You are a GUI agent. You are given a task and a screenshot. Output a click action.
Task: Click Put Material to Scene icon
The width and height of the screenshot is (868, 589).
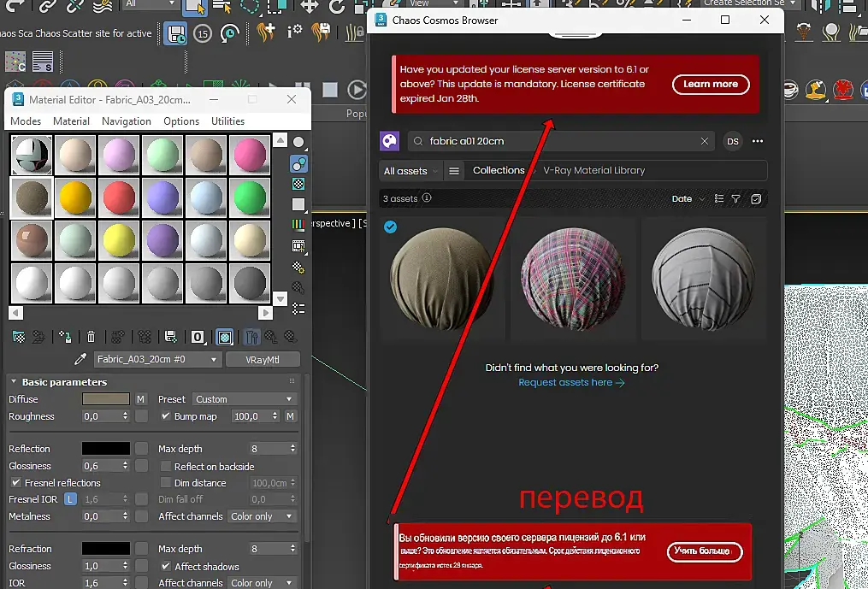38,337
